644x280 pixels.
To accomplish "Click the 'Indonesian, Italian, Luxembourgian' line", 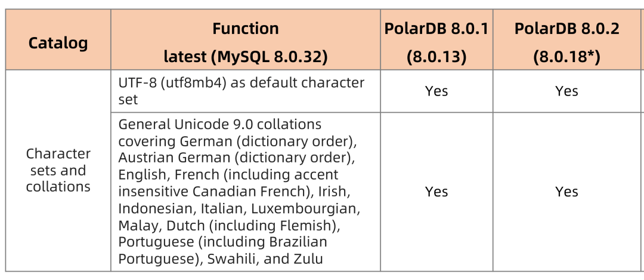I will [x=239, y=208].
